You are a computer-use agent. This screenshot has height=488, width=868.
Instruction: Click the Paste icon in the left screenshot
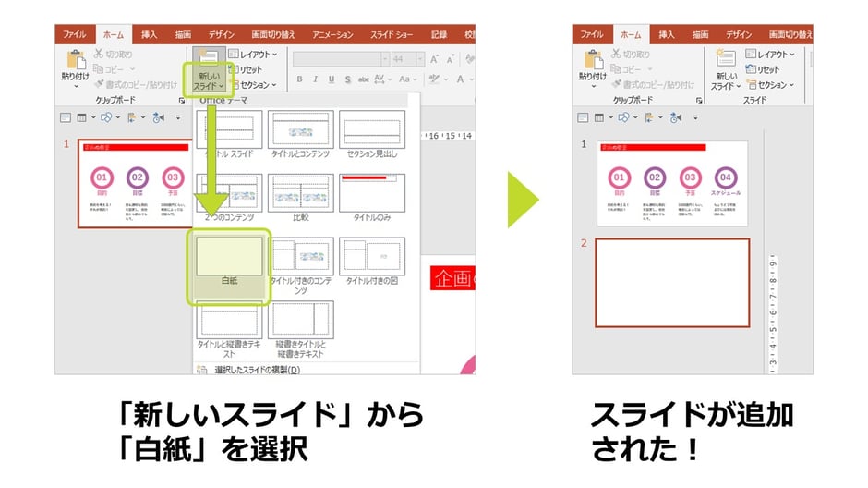(x=76, y=61)
